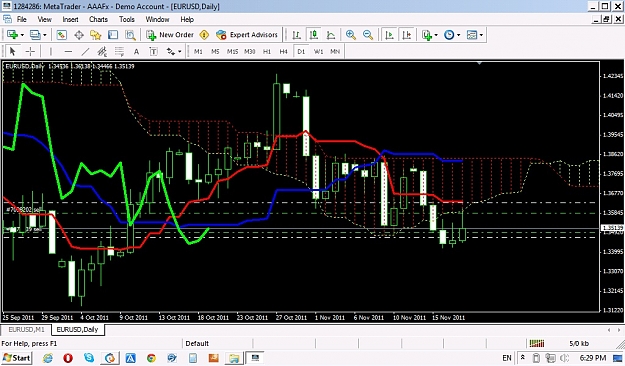Select the H4 timeframe button
The image size is (625, 366).
pos(283,51)
